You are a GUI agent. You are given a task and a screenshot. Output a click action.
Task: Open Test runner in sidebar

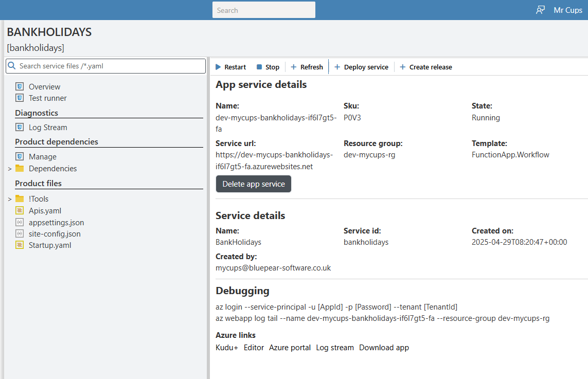[47, 98]
